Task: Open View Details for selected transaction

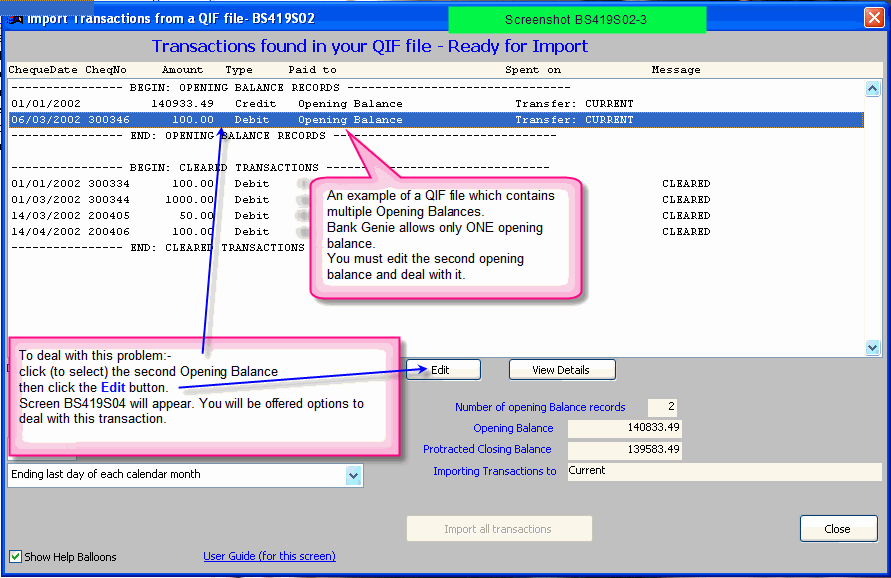Action: [x=562, y=370]
